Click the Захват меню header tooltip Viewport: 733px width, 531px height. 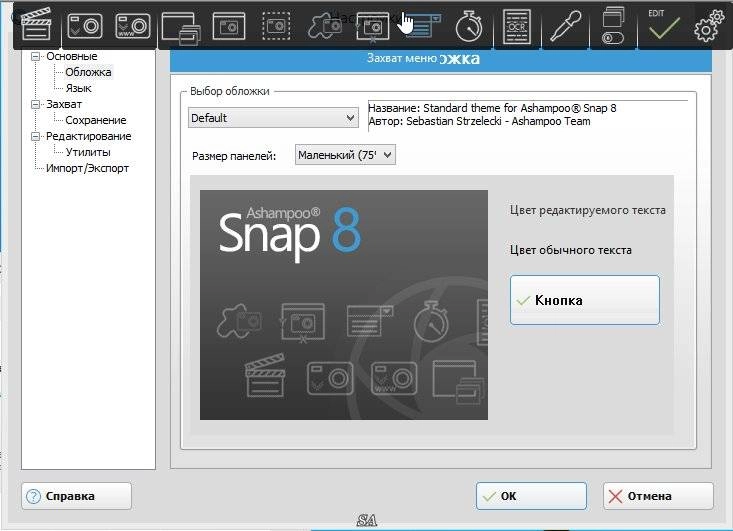tap(402, 58)
